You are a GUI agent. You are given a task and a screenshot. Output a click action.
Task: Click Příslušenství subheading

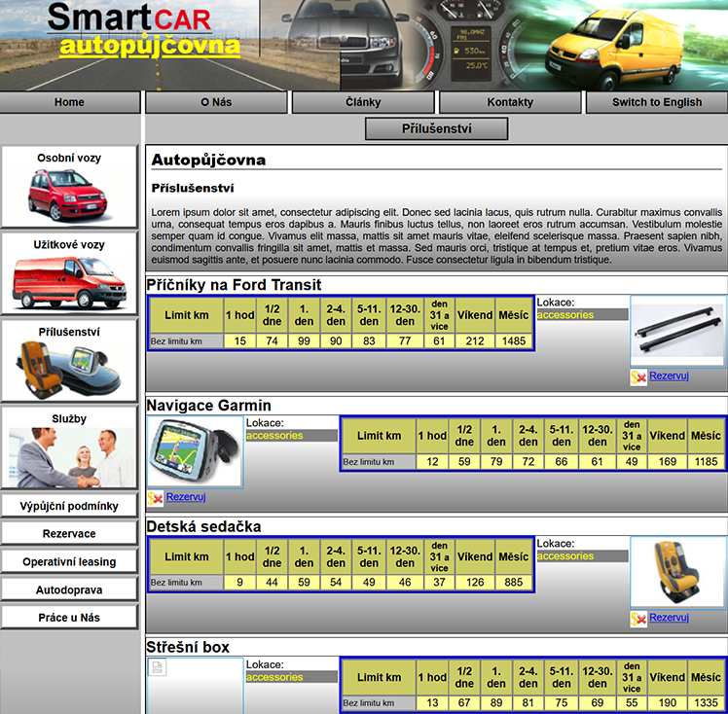[193, 189]
